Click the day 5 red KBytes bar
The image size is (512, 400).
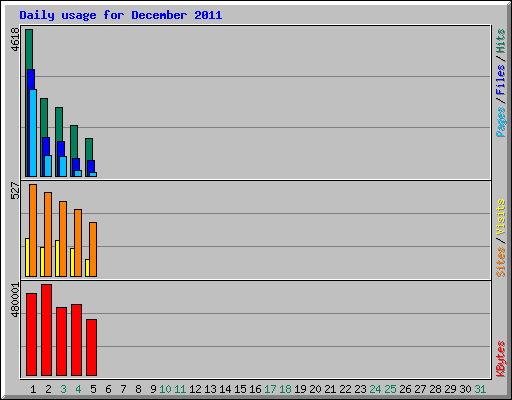[x=91, y=347]
